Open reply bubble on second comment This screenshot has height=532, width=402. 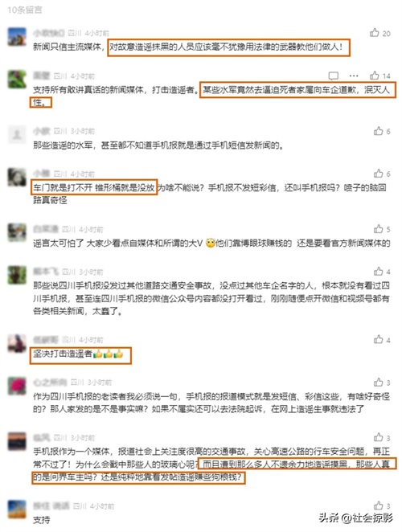tap(333, 76)
